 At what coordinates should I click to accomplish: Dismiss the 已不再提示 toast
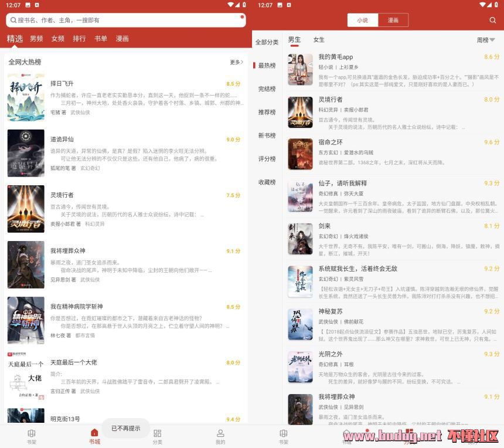coord(125,429)
